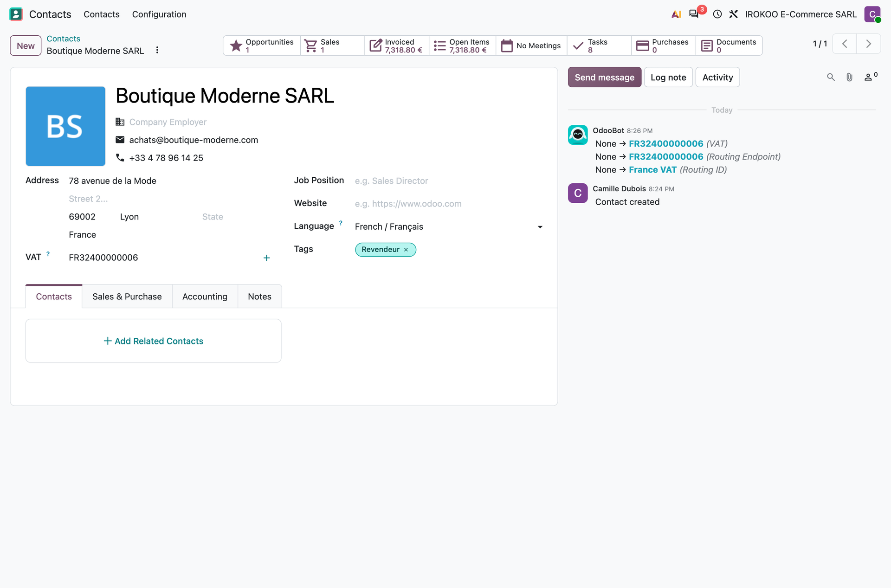
Task: Open Sales stat button
Action: (x=332, y=45)
